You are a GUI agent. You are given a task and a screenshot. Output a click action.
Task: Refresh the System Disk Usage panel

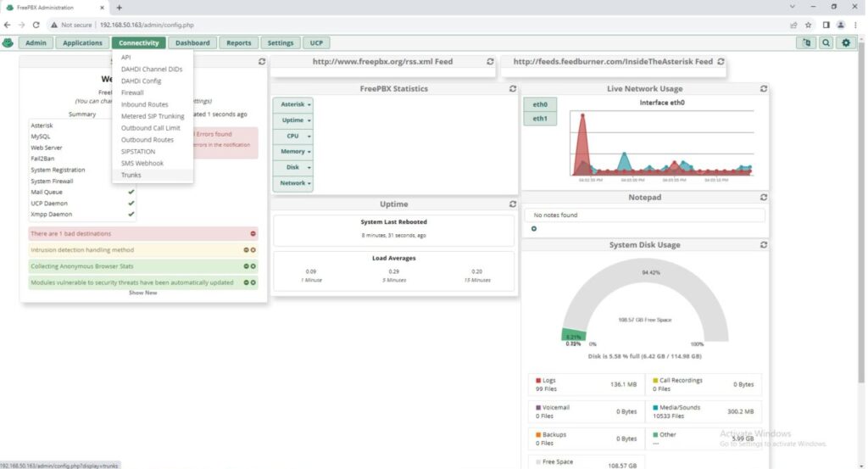763,245
